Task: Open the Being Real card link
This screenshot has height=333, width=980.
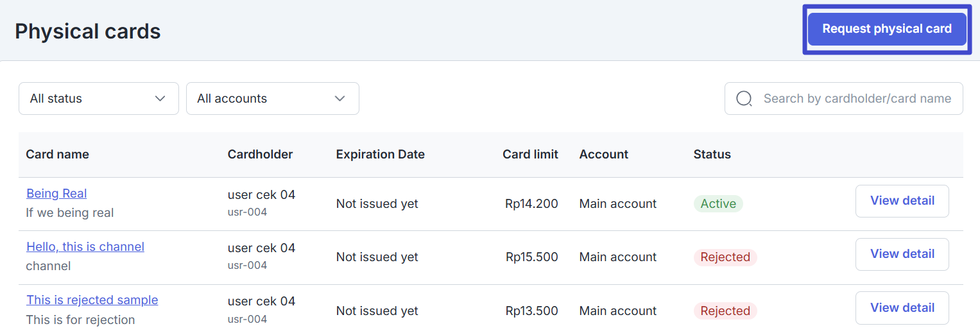Action: (x=56, y=193)
